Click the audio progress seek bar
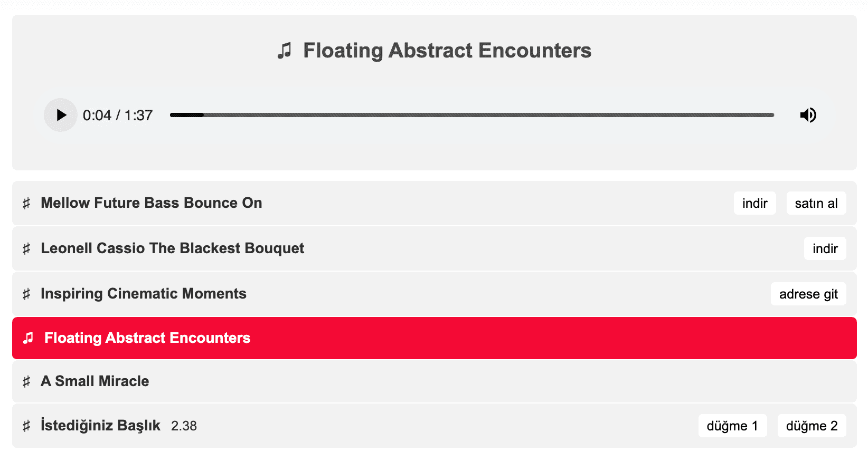Image resolution: width=868 pixels, height=461 pixels. click(x=471, y=115)
